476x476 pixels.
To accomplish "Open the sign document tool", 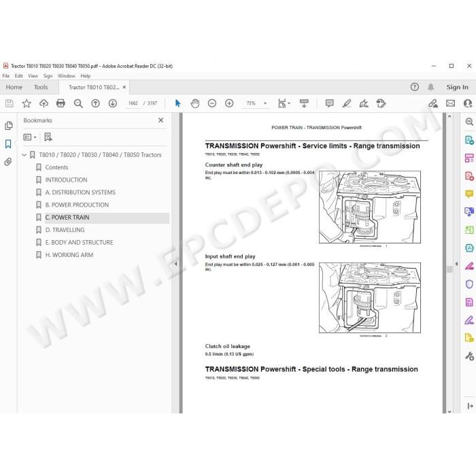I will tap(364, 103).
